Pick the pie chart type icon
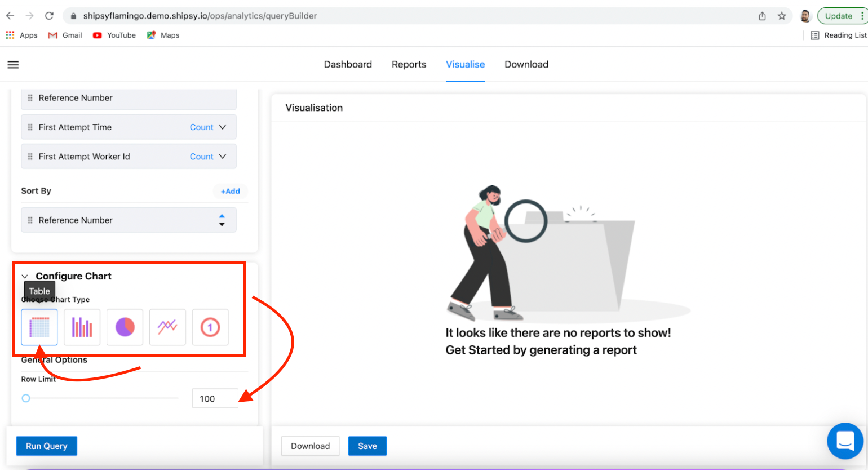Viewport: 868px width, 471px height. tap(125, 327)
